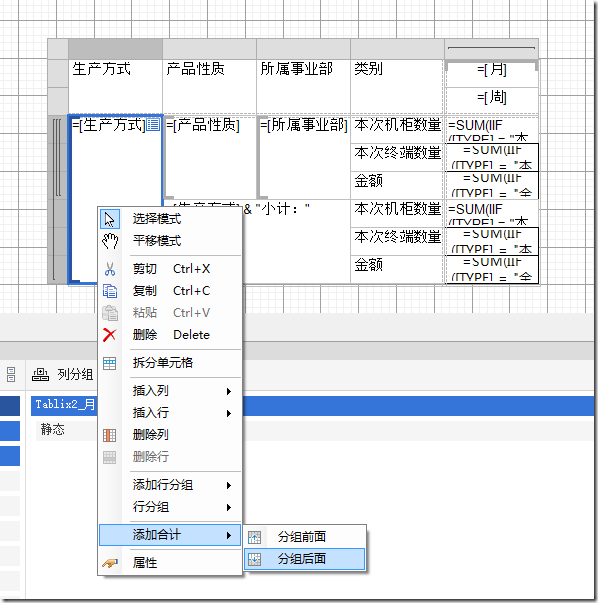Viewport: 598px width, 603px height.
Task: Select 复制 Ctrl+C menu entry
Action: tap(170, 291)
